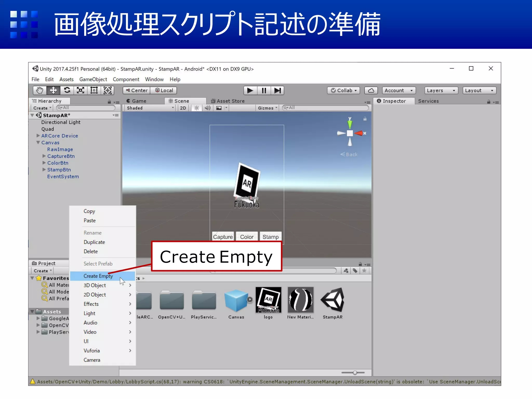
Task: Open the Collab dropdown
Action: coord(343,90)
